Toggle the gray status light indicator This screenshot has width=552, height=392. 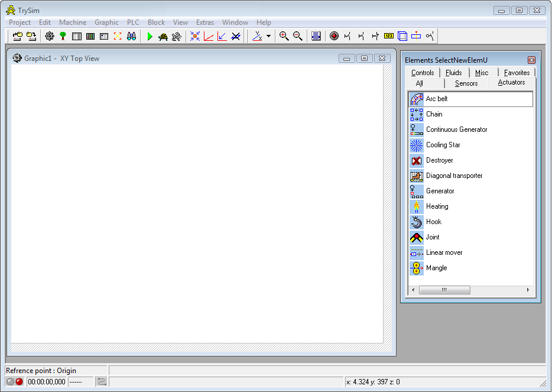11,382
